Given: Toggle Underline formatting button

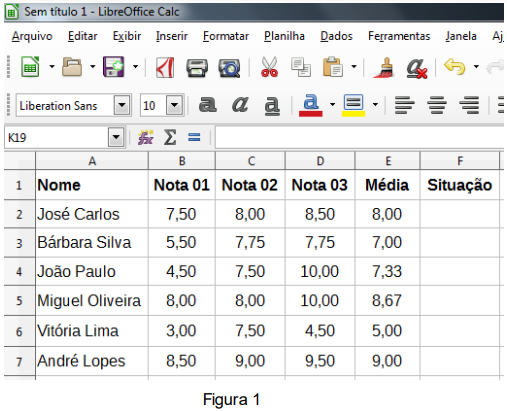Looking at the screenshot, I should point(272,106).
